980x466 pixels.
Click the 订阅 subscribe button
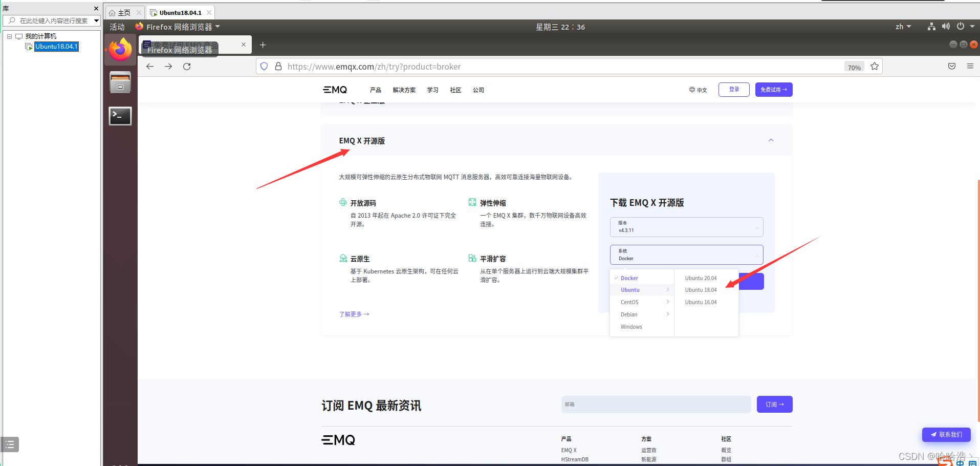click(774, 404)
